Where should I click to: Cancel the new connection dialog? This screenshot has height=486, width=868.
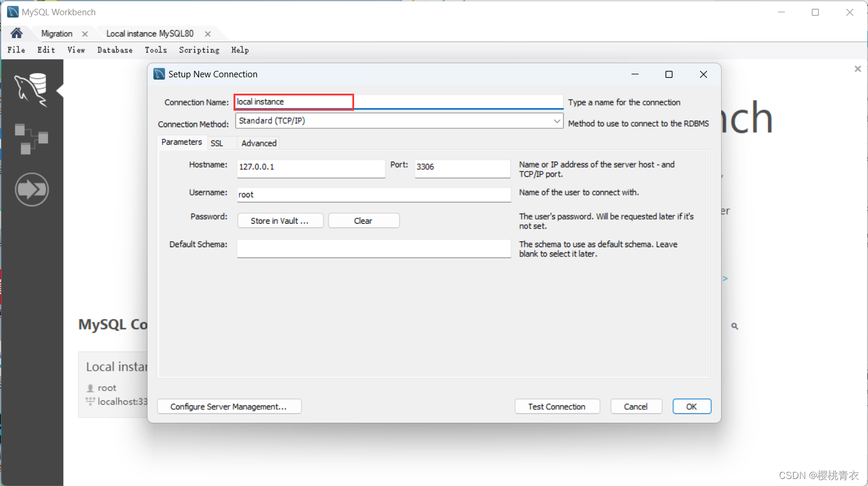pyautogui.click(x=636, y=406)
